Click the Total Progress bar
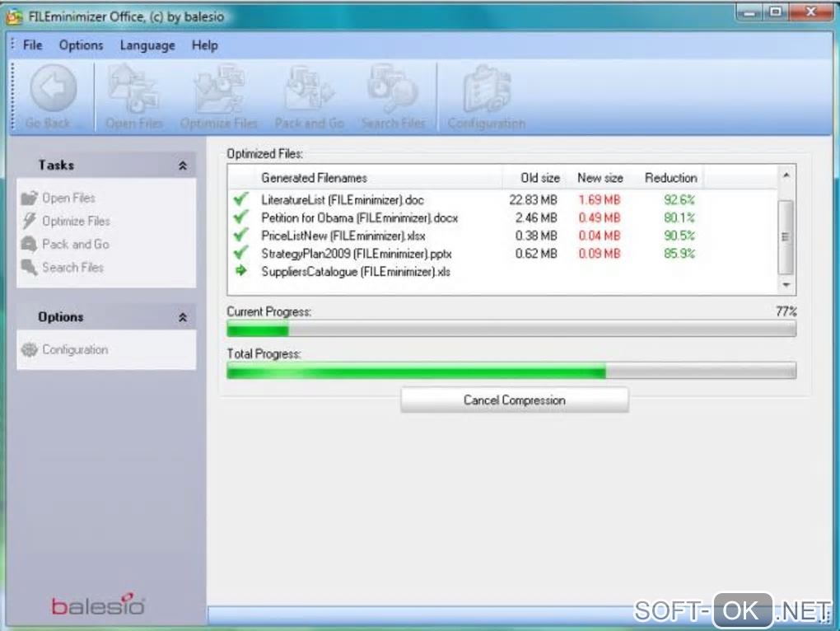Viewport: 840px width, 631px height. (511, 371)
